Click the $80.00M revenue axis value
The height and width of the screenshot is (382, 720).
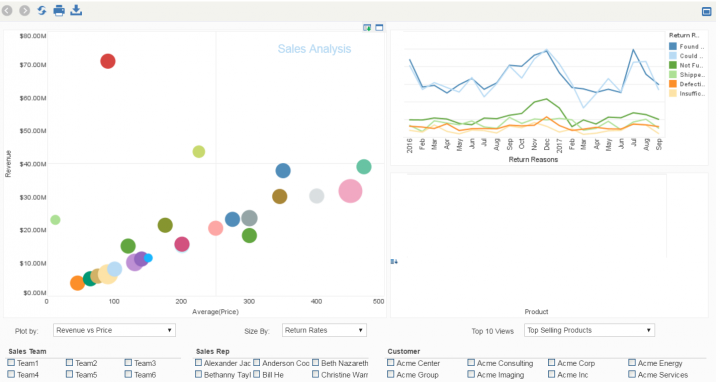(33, 36)
